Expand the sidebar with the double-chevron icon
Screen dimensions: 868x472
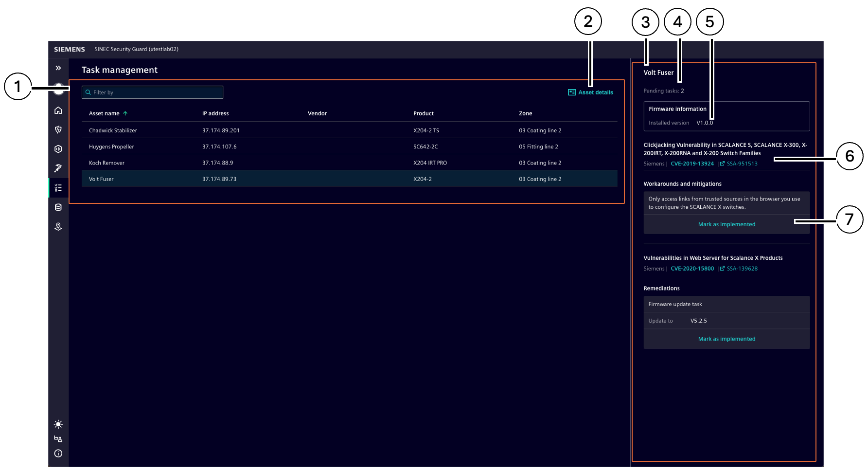(x=58, y=68)
